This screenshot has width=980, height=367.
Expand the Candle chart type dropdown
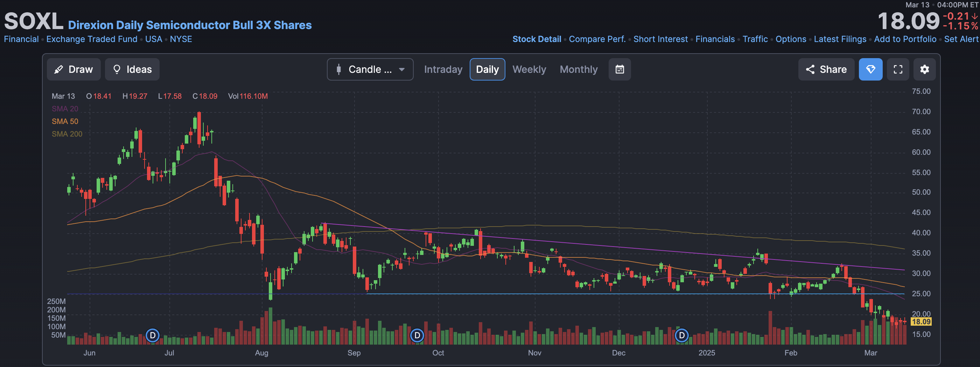click(370, 69)
